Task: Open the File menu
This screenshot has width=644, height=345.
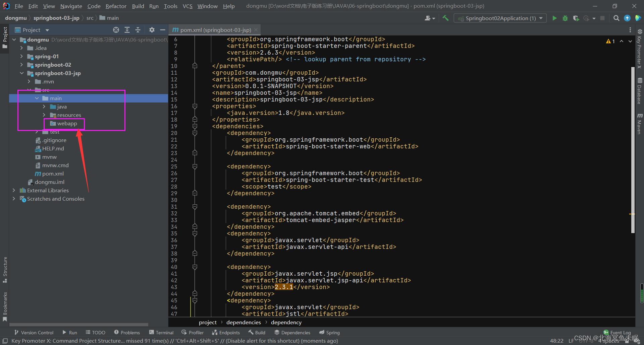Action: coord(19,6)
